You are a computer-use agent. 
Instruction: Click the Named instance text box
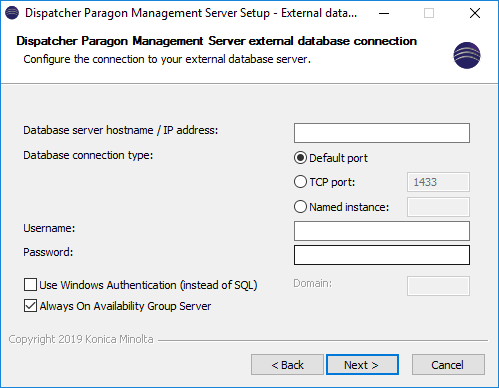[x=438, y=207]
